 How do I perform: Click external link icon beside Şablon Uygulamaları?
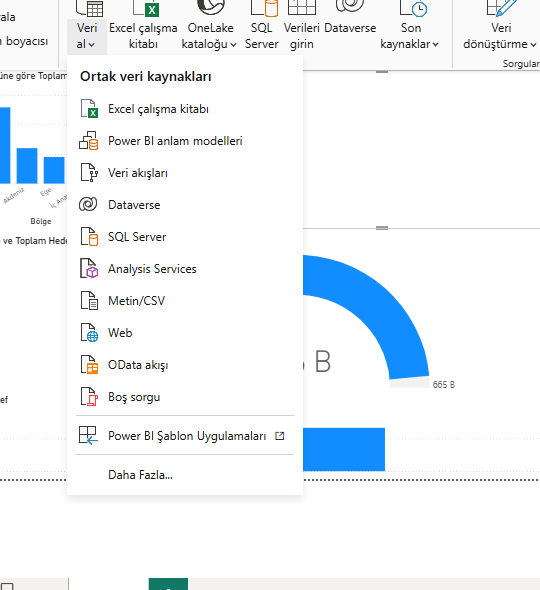(280, 436)
